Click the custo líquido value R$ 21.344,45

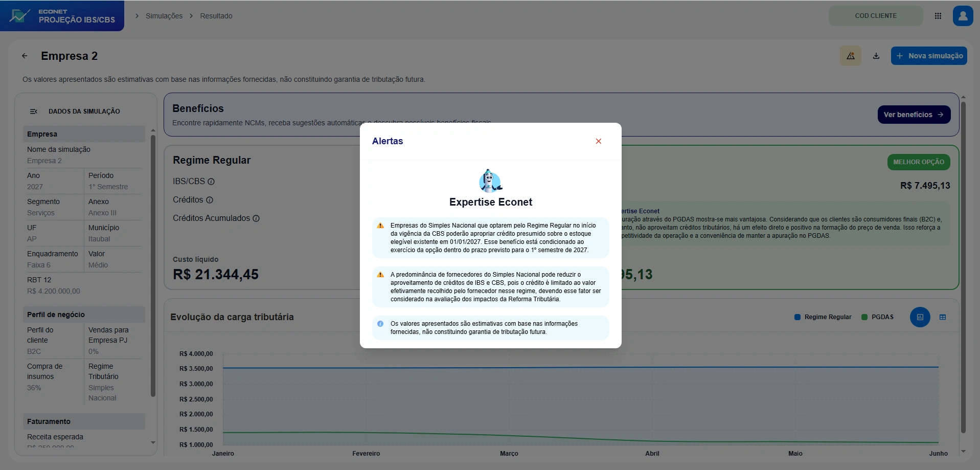216,275
